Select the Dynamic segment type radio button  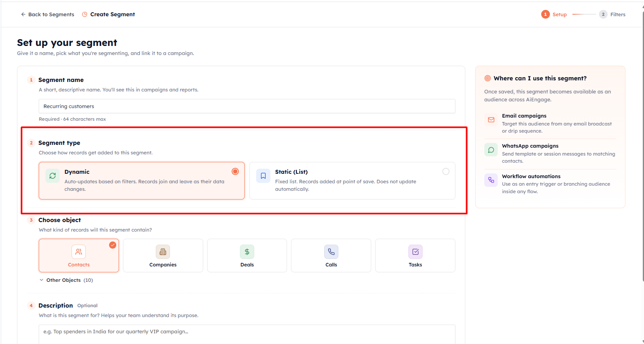tap(235, 171)
